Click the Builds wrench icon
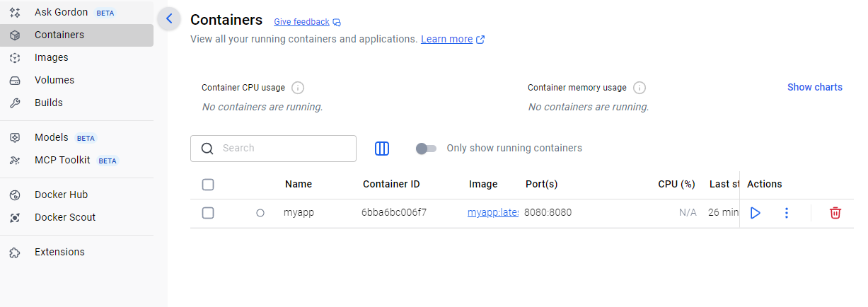The image size is (868, 307). click(15, 103)
